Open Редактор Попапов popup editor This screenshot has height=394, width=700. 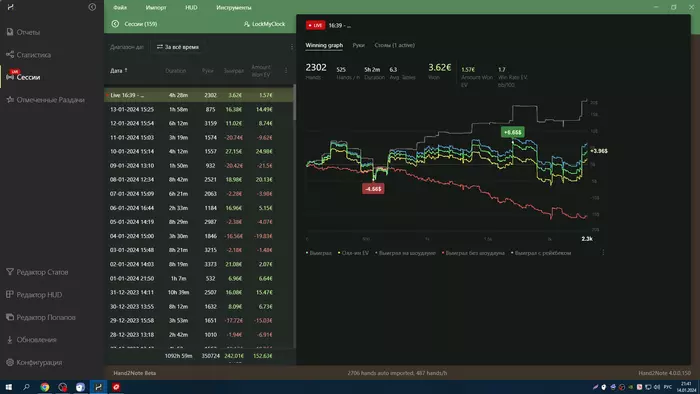point(41,317)
